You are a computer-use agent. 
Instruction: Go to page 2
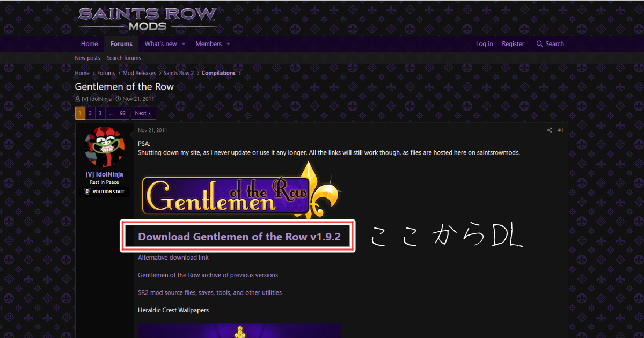[x=90, y=113]
